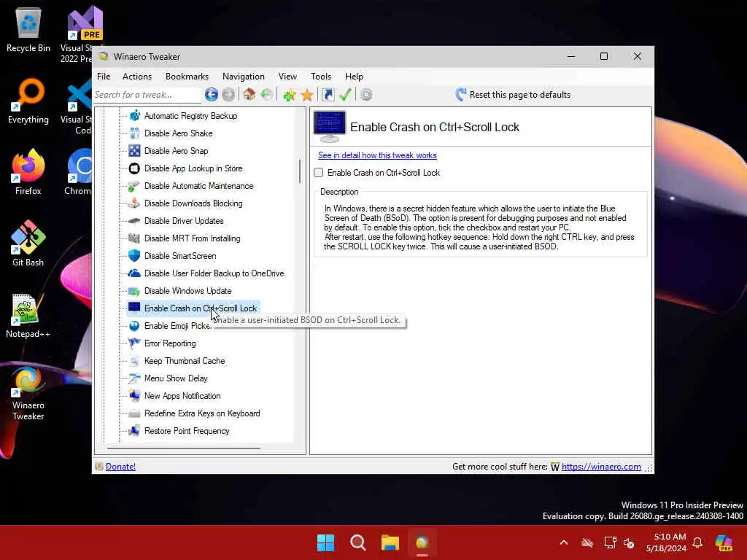Open the Actions menu

point(136,76)
